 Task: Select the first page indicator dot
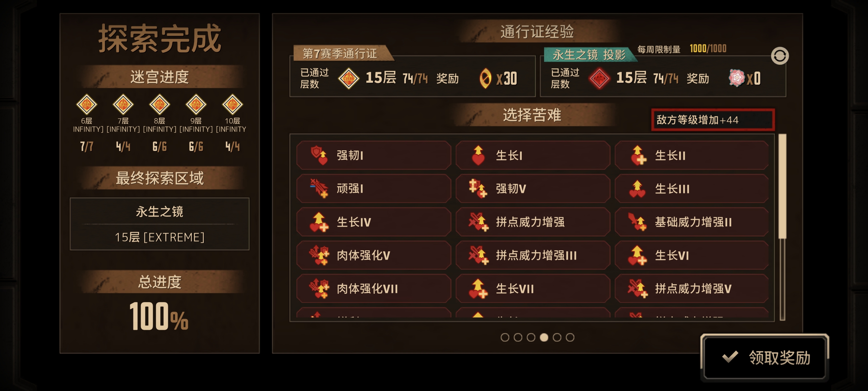click(505, 337)
